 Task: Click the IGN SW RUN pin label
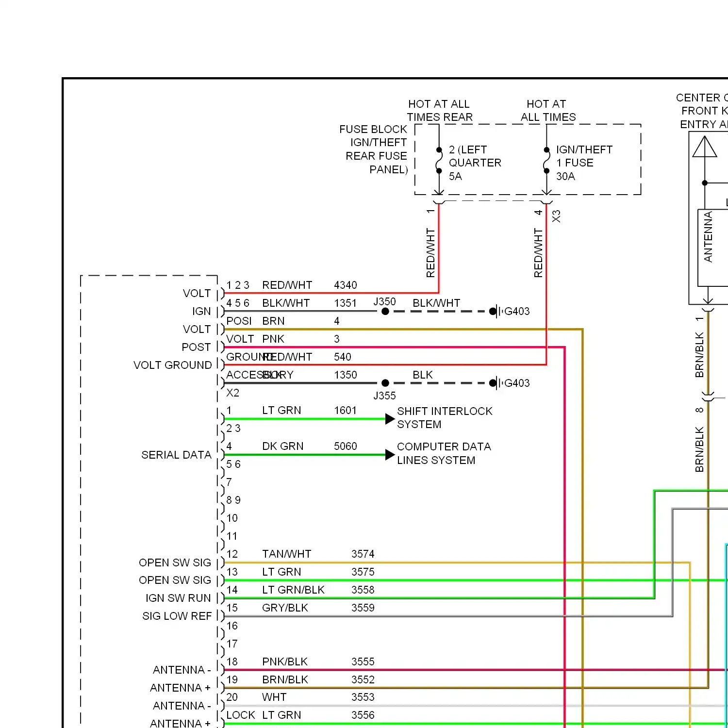pos(178,598)
